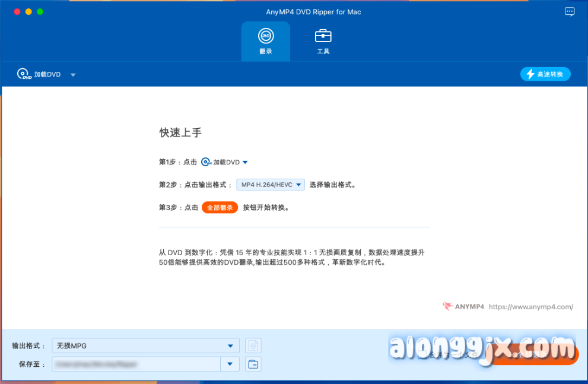Image resolution: width=588 pixels, height=384 pixels.
Task: Switch to the 翻录 tab
Action: point(265,41)
